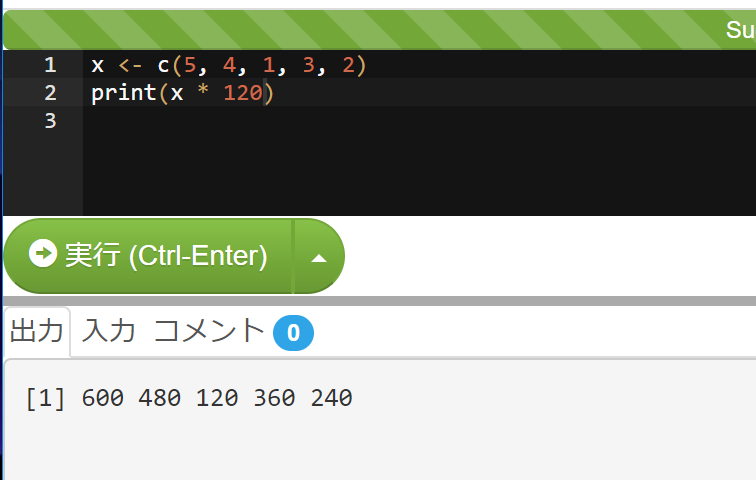Click the comment count badge showing 0
The height and width of the screenshot is (480, 756).
(293, 333)
